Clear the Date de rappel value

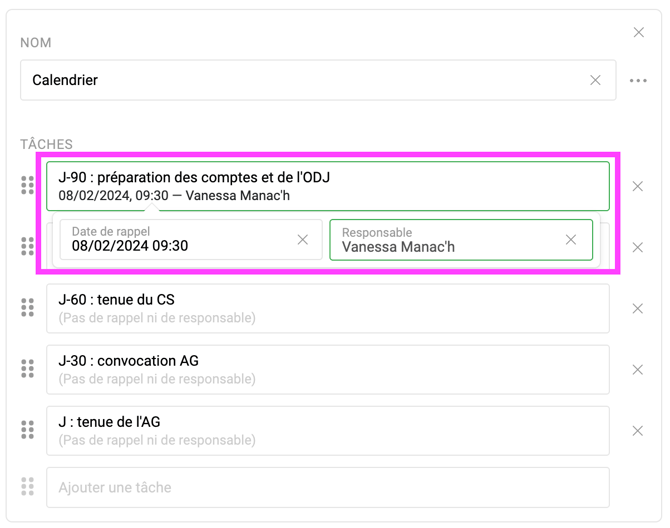(303, 240)
